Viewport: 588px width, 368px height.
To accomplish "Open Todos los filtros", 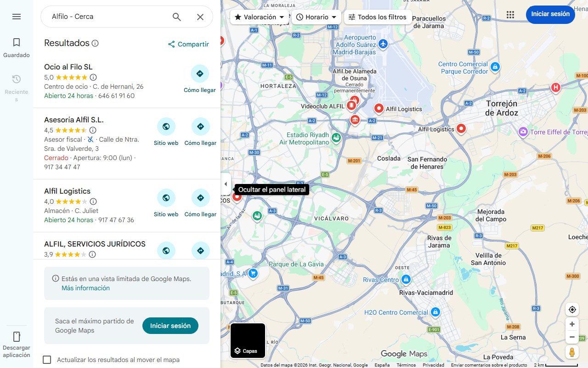I will point(377,17).
